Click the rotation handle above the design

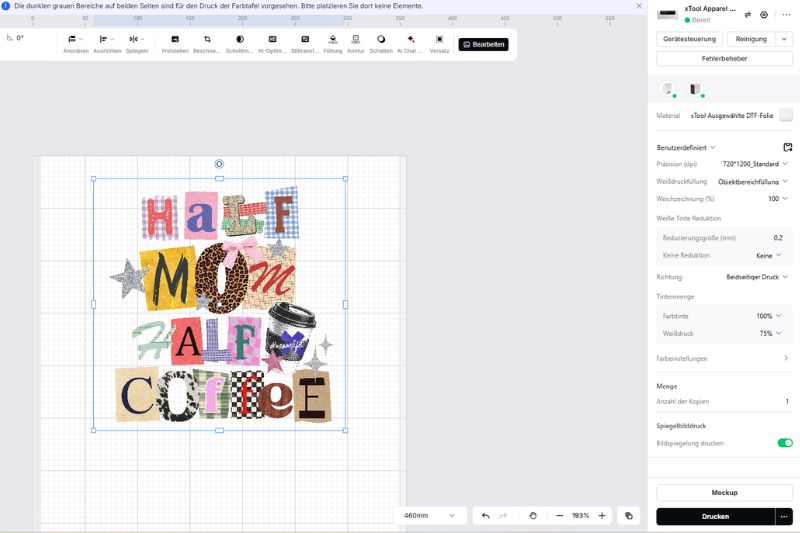pyautogui.click(x=219, y=164)
